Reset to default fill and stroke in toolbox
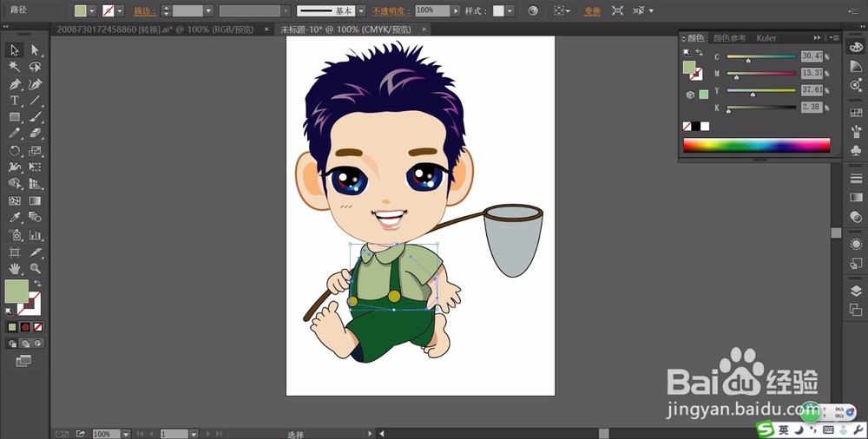 pyautogui.click(x=9, y=311)
